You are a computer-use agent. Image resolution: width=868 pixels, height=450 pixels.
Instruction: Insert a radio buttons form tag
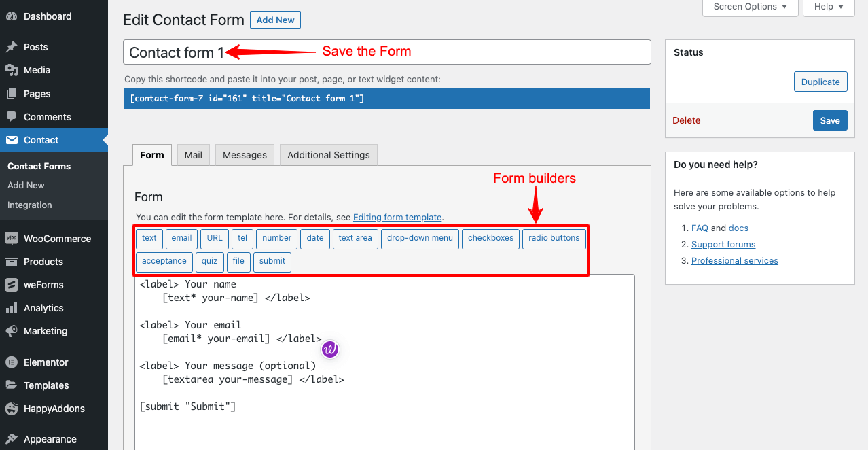(x=554, y=239)
